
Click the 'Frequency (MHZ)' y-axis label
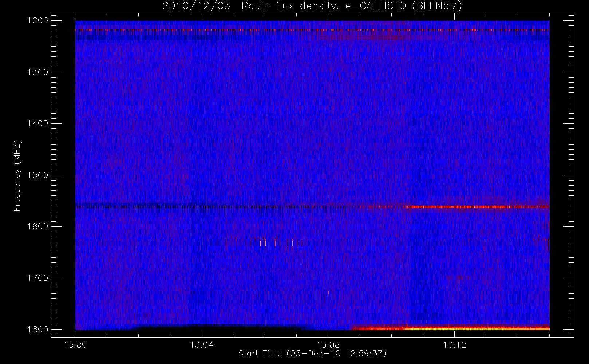(17, 175)
